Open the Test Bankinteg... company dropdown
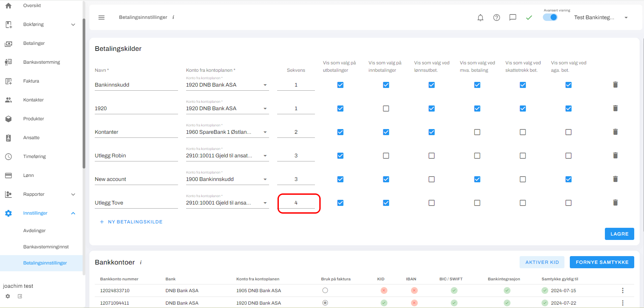The height and width of the screenshot is (308, 644). click(x=601, y=18)
